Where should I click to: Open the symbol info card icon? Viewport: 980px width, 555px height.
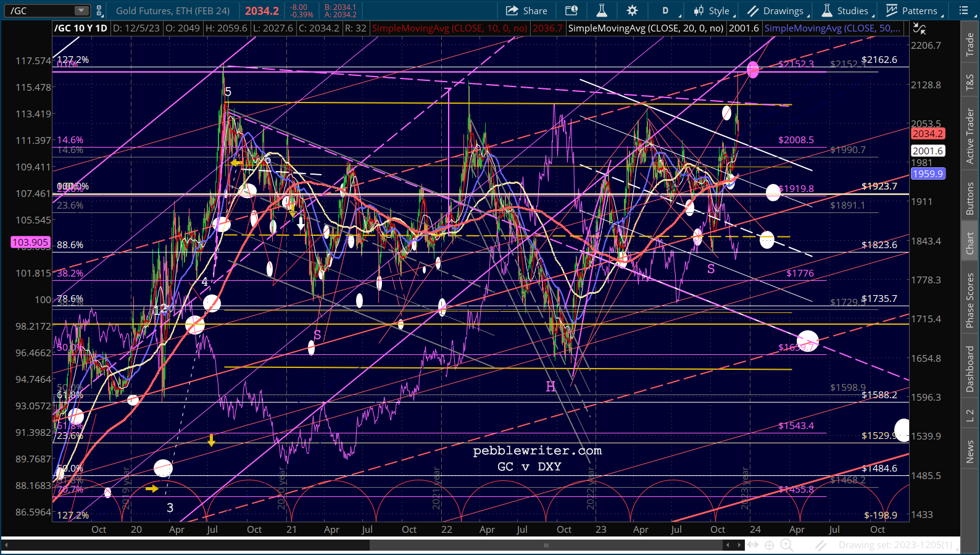(571, 10)
